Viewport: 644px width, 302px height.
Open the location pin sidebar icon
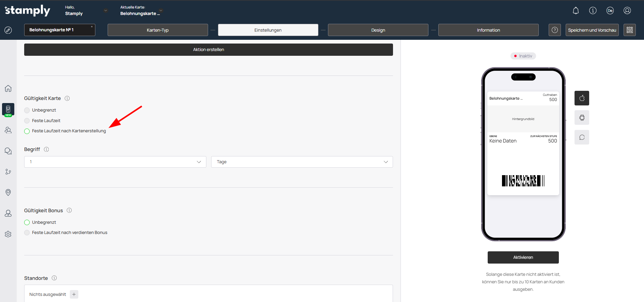click(x=8, y=192)
